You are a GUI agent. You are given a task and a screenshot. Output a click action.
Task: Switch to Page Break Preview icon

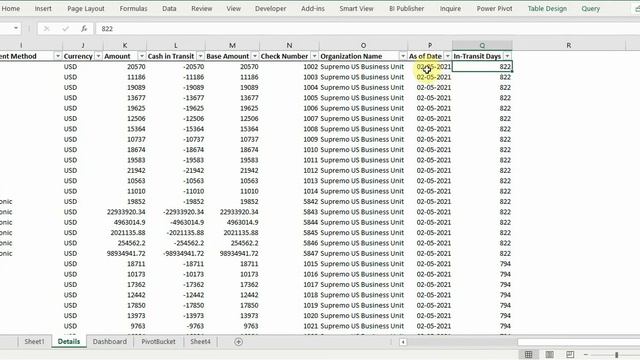(570, 354)
